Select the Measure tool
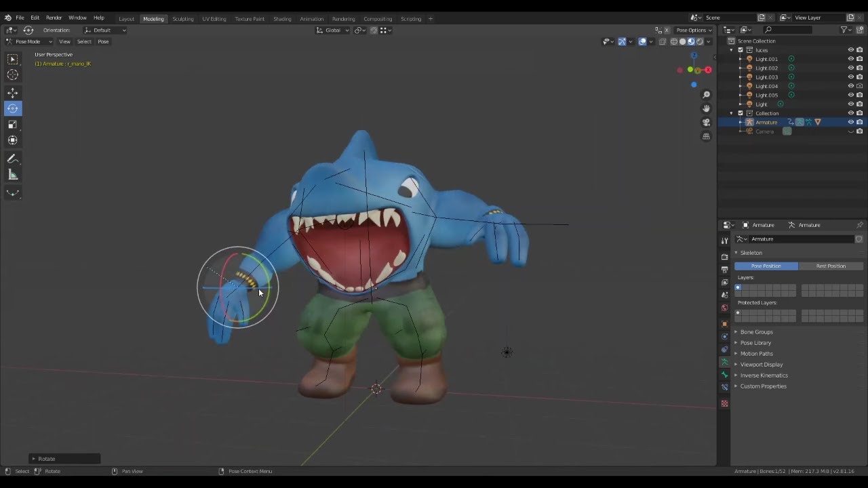This screenshot has width=868, height=488. click(x=13, y=175)
